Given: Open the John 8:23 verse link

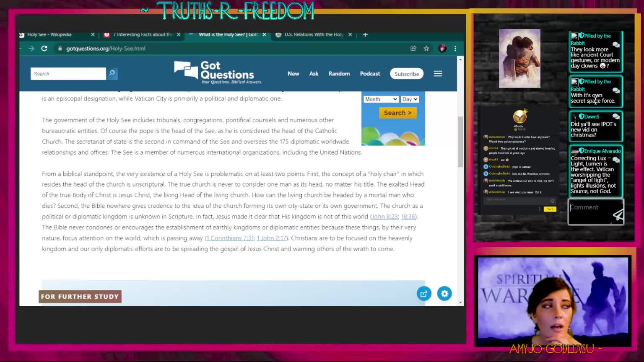Looking at the screenshot, I should tap(384, 217).
